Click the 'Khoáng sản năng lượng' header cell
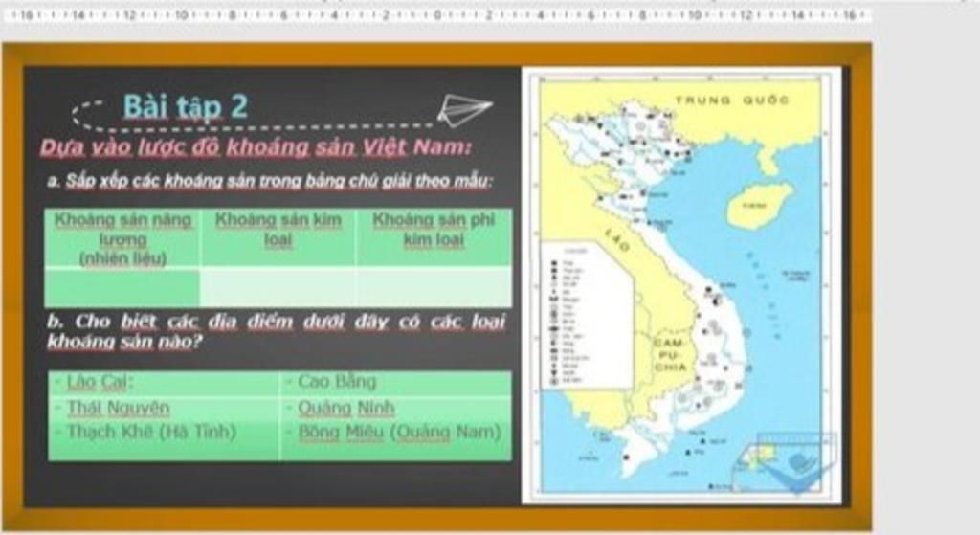 coord(122,238)
